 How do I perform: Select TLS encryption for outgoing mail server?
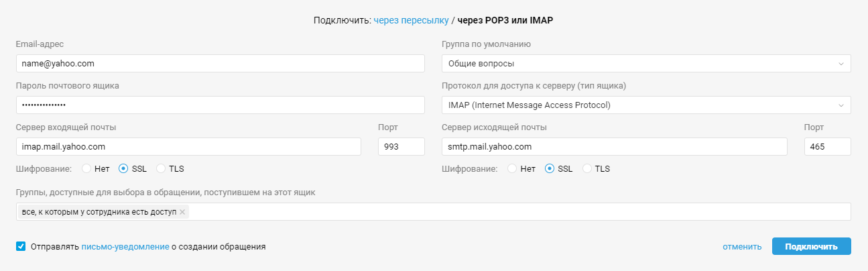[x=587, y=168]
